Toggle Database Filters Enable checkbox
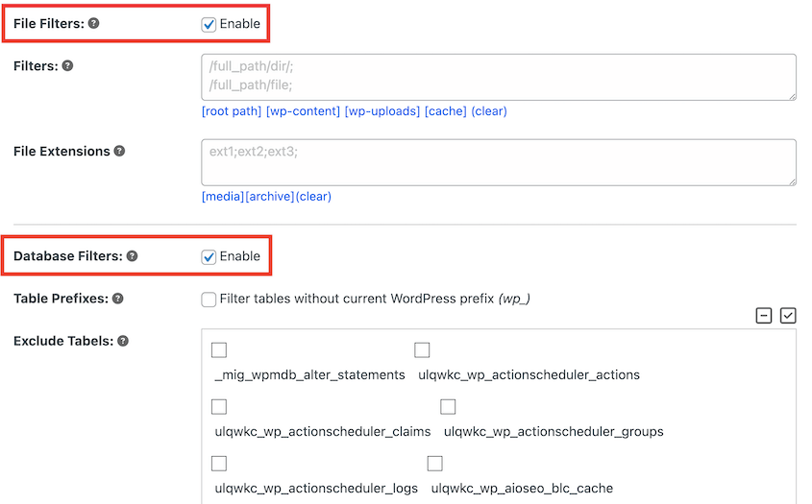Image resolution: width=812 pixels, height=504 pixels. pyautogui.click(x=209, y=256)
